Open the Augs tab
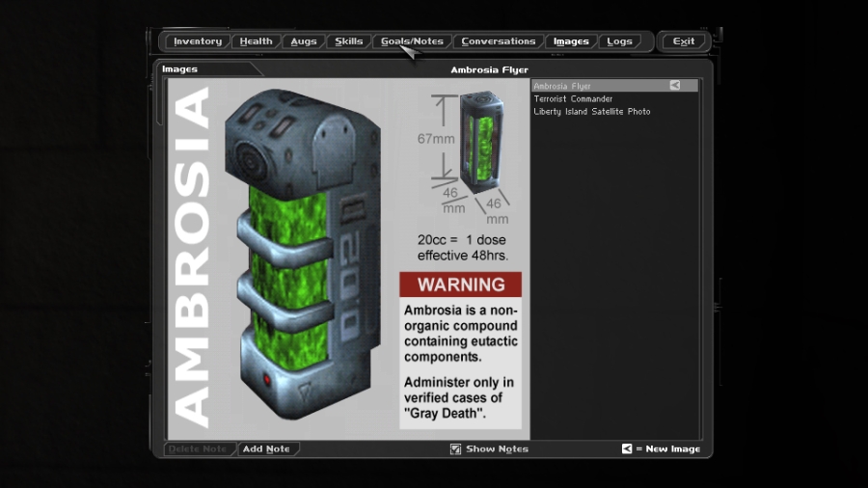Image resolution: width=868 pixels, height=488 pixels. 304,41
